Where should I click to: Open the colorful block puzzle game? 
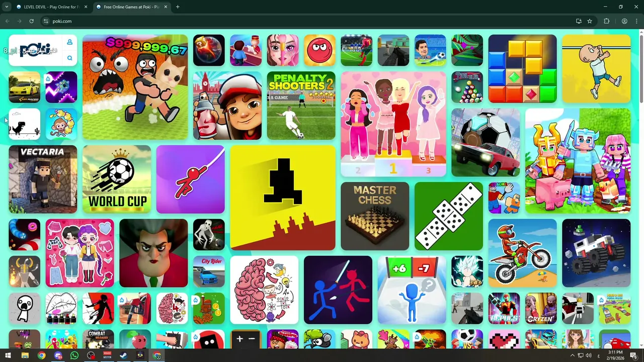(x=522, y=69)
